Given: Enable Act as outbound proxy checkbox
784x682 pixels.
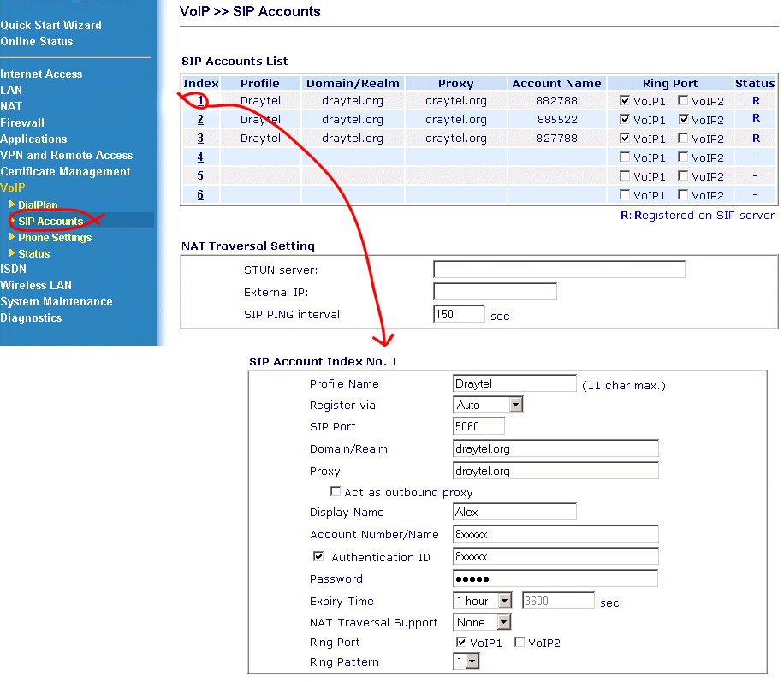Looking at the screenshot, I should 336,492.
